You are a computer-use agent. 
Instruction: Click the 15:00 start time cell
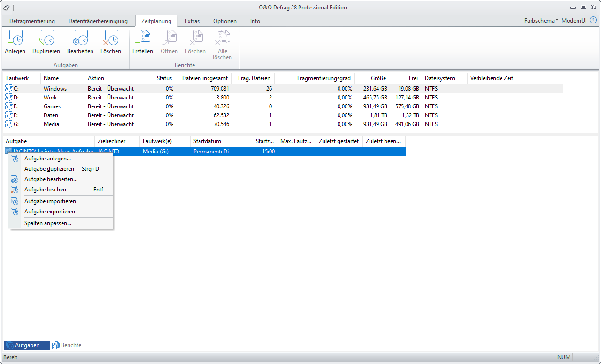pyautogui.click(x=269, y=152)
